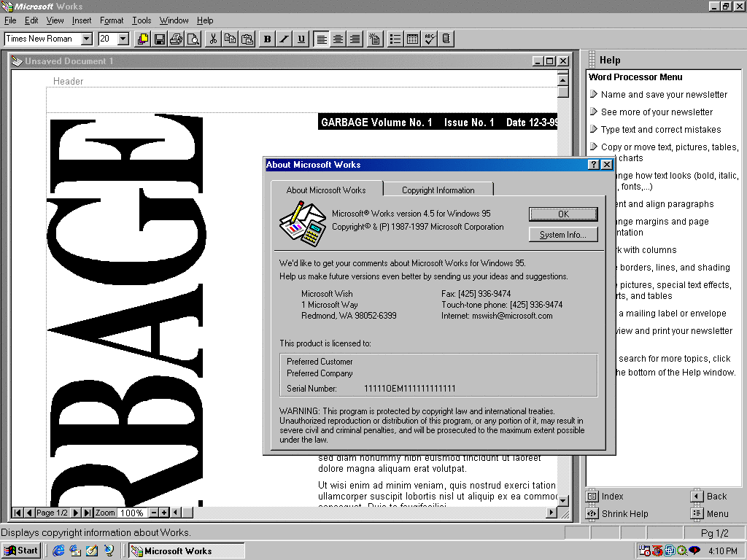Open the Times New Roman font dropdown
This screenshot has width=747, height=560.
(87, 39)
